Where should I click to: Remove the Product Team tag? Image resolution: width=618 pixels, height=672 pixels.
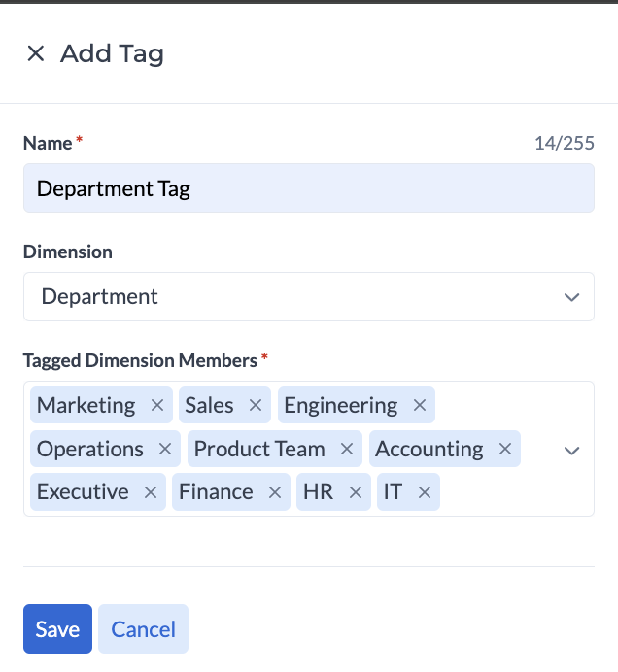tap(347, 449)
